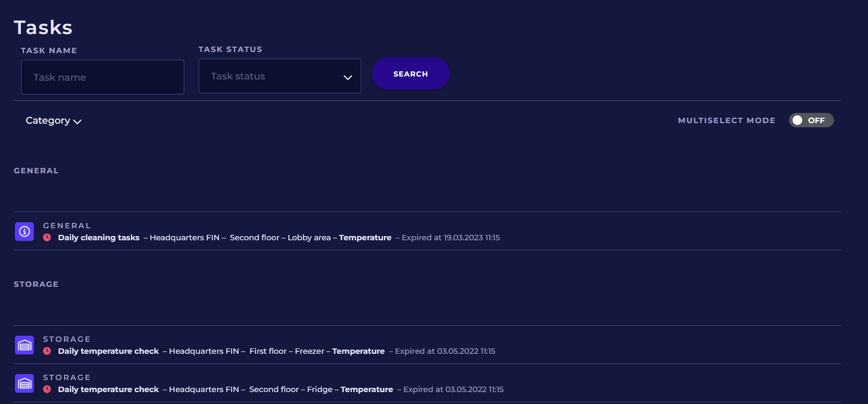Select the General section heading
868x404 pixels.
pos(36,171)
